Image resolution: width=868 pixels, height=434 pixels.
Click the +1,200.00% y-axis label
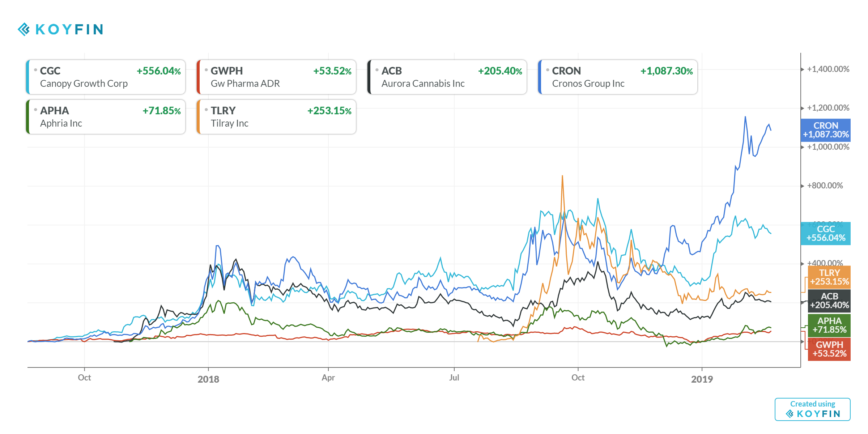pyautogui.click(x=828, y=108)
